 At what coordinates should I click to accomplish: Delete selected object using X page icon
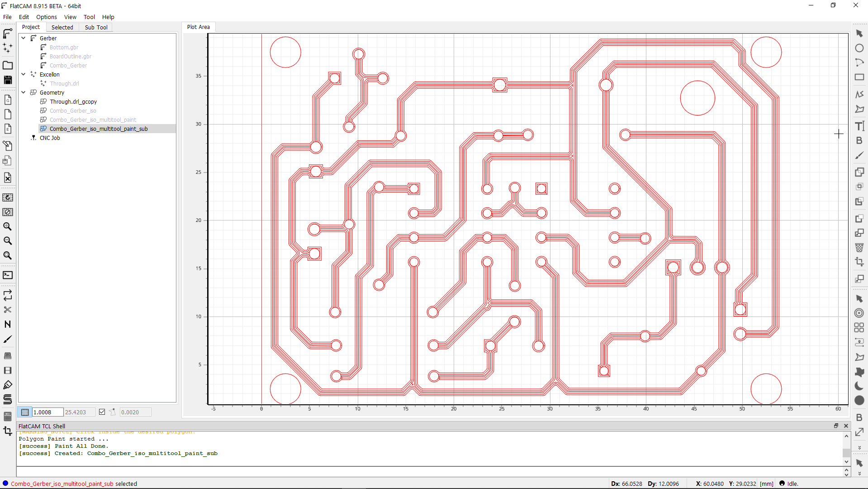[8, 177]
